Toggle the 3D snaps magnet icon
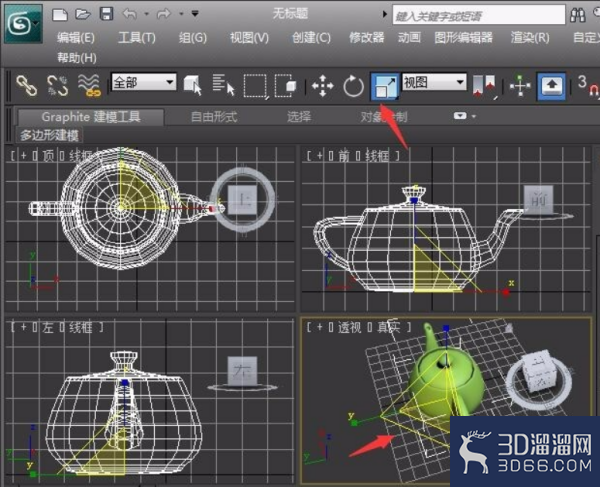 pyautogui.click(x=587, y=86)
